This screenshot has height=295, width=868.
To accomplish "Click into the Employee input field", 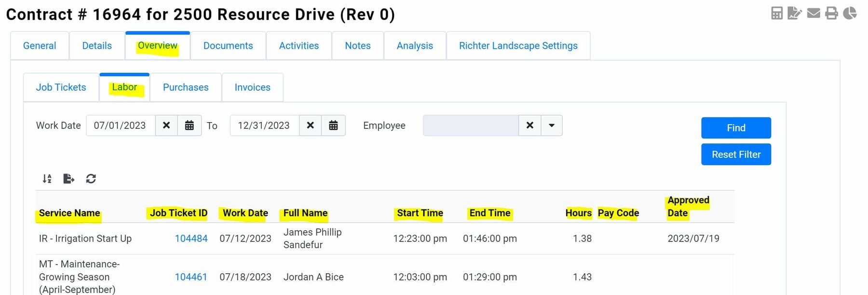I will point(470,126).
